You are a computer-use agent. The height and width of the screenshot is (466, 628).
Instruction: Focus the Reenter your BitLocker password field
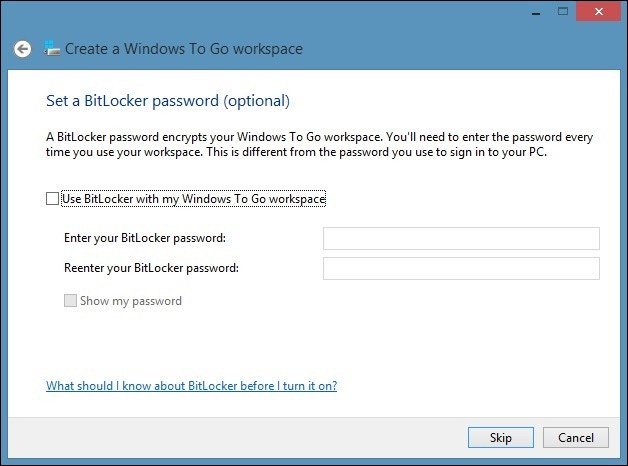[x=461, y=268]
